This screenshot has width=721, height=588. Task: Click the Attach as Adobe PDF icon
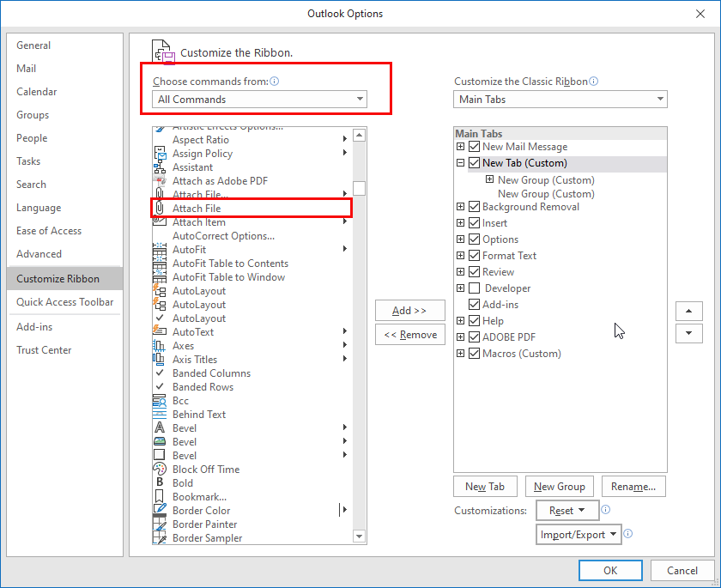coord(160,180)
